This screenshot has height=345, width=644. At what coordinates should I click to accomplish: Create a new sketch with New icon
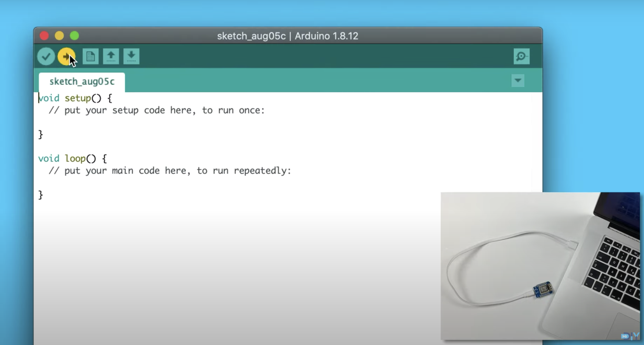pos(90,56)
